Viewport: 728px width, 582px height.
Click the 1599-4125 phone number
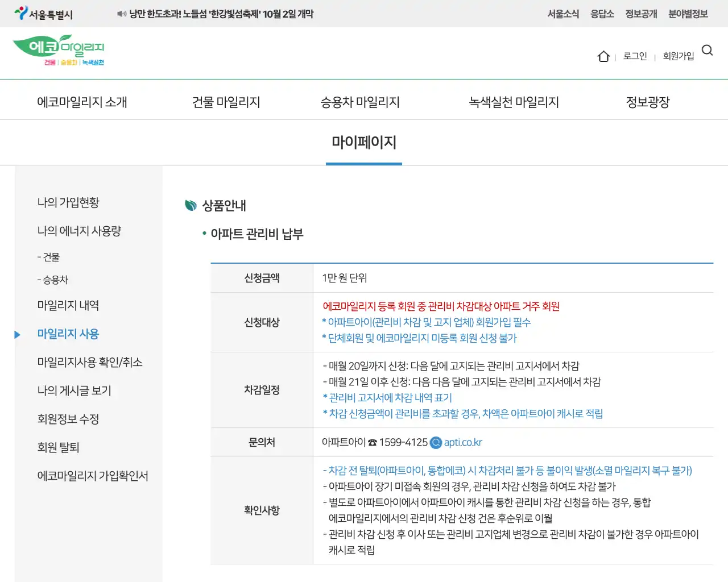click(403, 442)
